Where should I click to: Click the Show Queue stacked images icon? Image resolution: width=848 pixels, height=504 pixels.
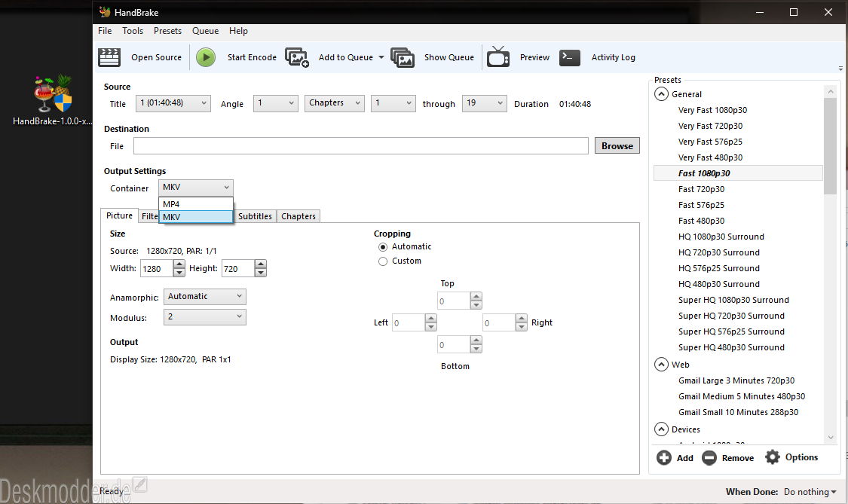click(x=403, y=57)
